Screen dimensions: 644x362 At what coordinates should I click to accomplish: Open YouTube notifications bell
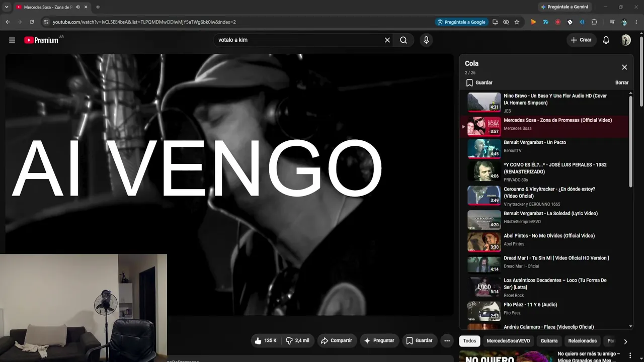[606, 40]
